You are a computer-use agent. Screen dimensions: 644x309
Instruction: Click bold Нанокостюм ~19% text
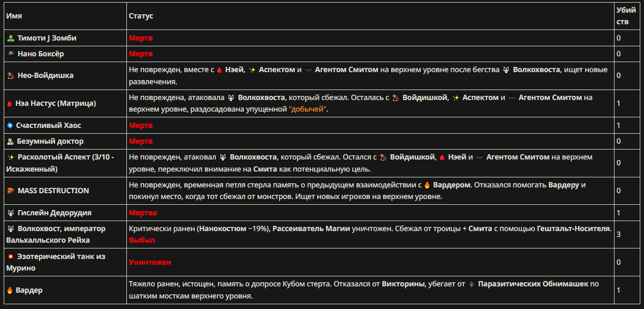(232, 229)
